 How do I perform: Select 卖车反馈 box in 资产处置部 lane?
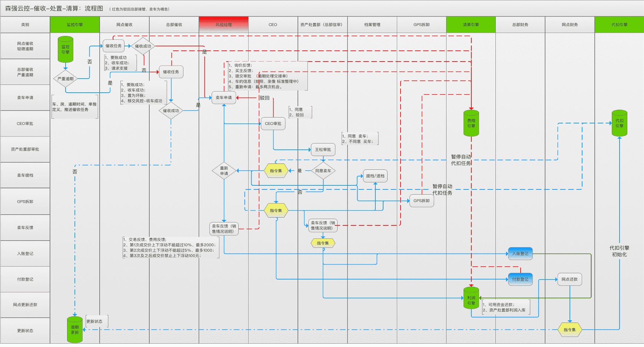323,225
